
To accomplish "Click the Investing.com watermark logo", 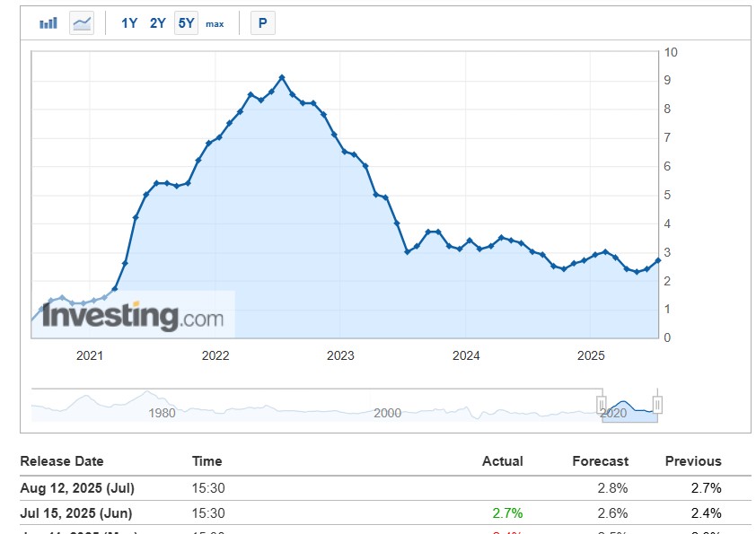I will coord(133,316).
